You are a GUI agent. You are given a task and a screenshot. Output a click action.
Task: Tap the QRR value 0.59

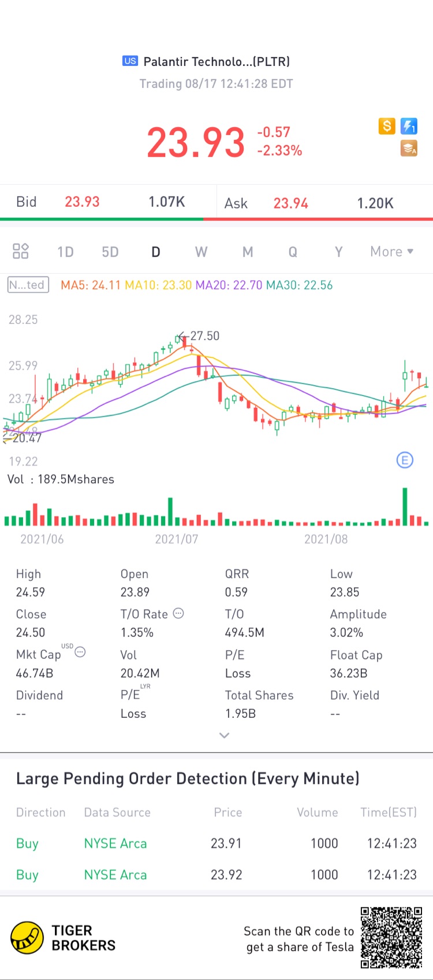click(236, 592)
